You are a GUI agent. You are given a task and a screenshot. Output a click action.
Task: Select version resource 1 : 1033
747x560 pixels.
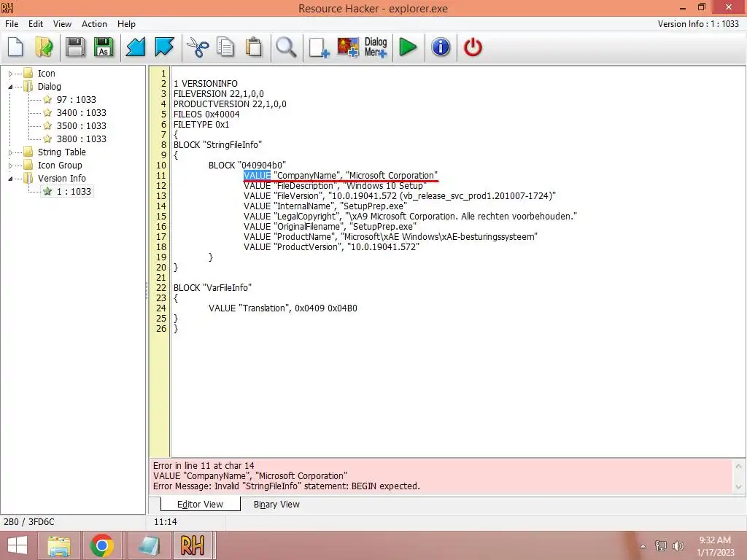(74, 192)
